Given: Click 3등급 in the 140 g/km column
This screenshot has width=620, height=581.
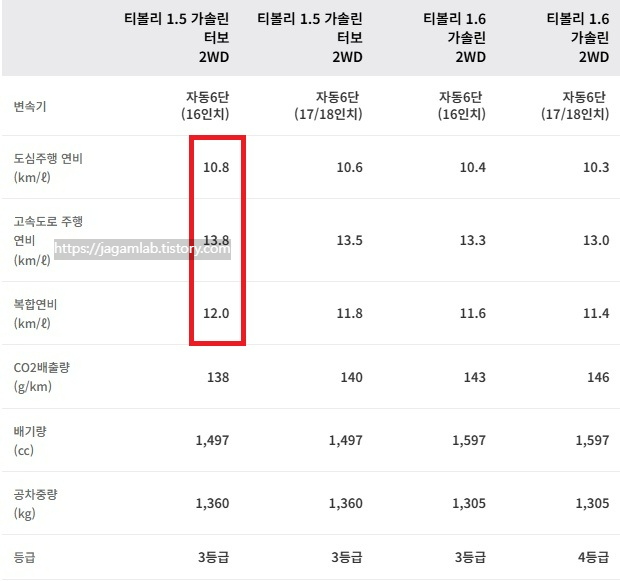Looking at the screenshot, I should click(x=347, y=558).
